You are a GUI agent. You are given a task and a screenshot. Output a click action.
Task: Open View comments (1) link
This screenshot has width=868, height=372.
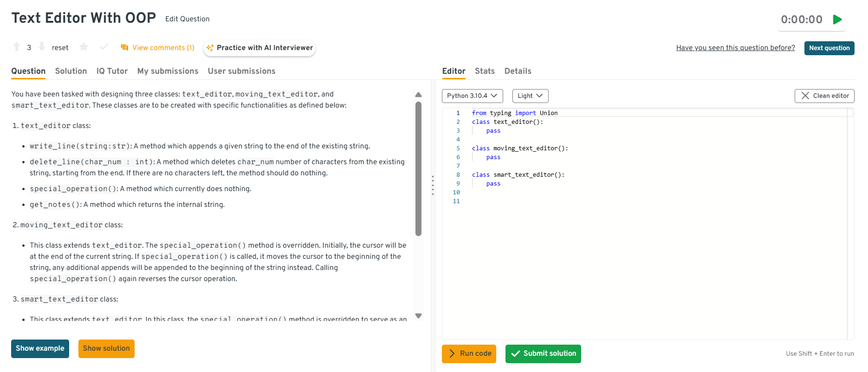click(158, 48)
